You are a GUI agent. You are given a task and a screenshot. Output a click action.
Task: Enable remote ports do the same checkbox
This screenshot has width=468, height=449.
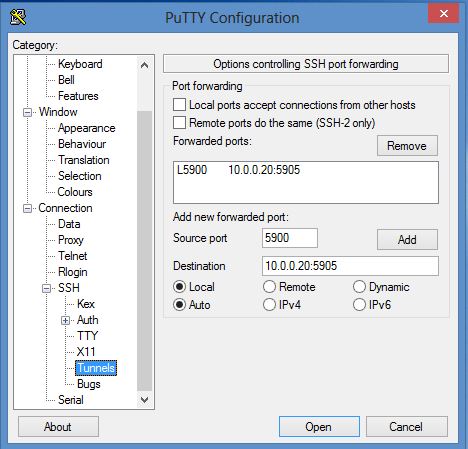click(179, 122)
